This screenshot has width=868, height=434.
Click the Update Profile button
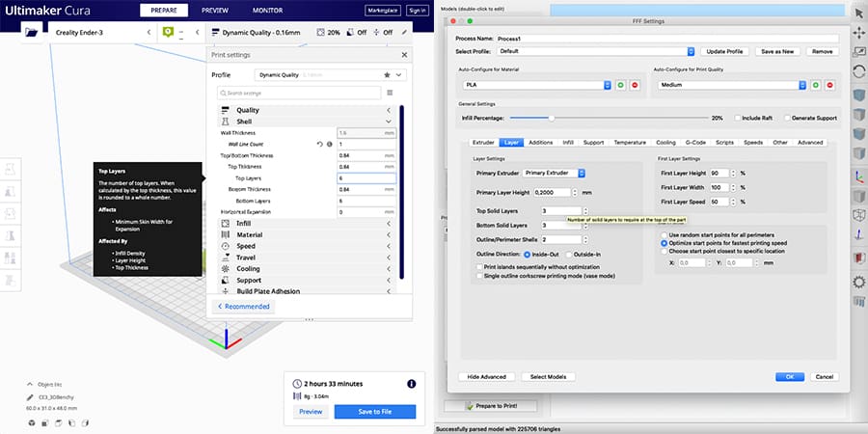coord(724,51)
